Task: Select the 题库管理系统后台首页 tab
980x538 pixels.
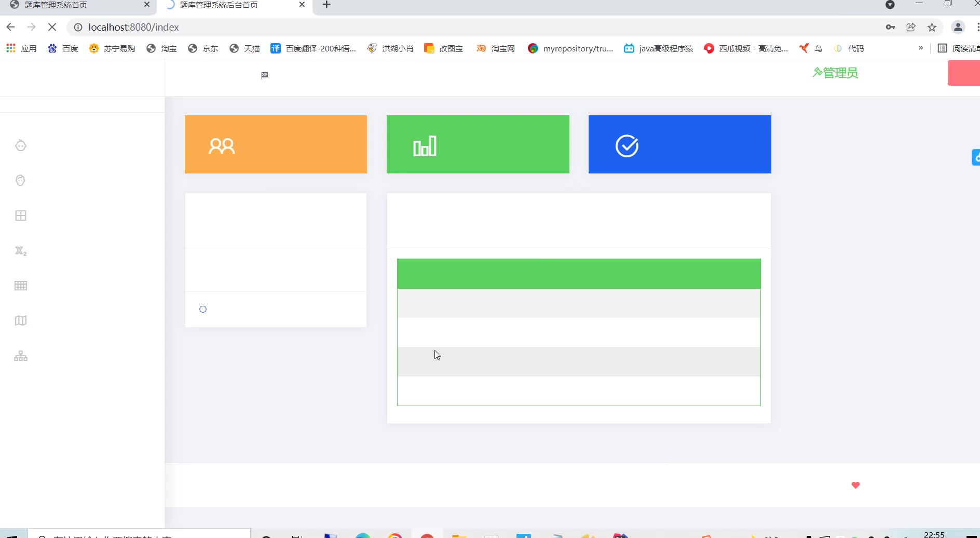Action: tap(235, 5)
